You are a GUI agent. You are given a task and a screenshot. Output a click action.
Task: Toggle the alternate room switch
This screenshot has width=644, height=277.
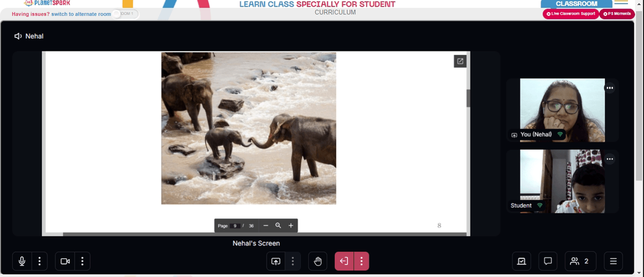pos(126,14)
